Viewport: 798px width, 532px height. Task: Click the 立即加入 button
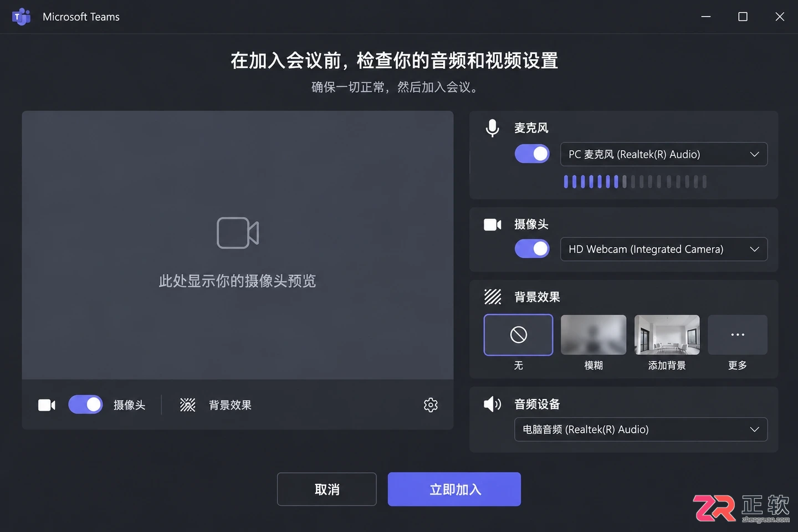(454, 489)
